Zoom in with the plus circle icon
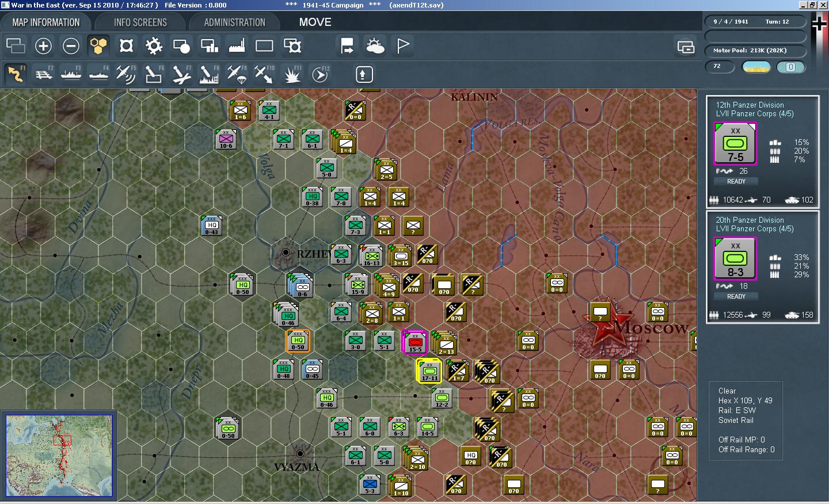Viewport: 829px width, 504px height. click(x=43, y=46)
